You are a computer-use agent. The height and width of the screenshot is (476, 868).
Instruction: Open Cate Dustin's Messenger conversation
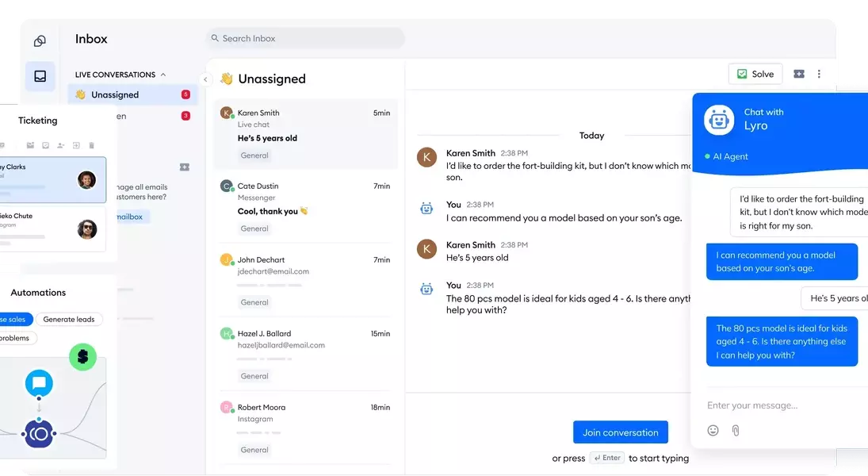305,206
